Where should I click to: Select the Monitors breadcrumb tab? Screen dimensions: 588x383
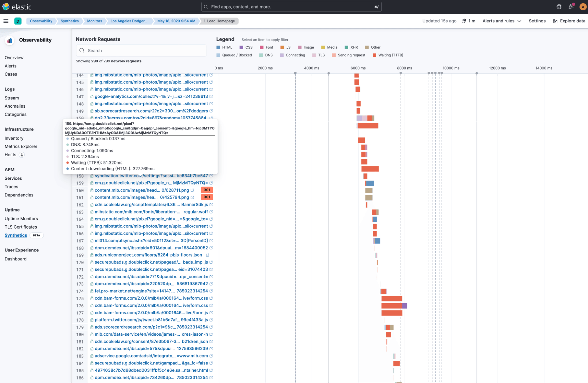tap(94, 21)
